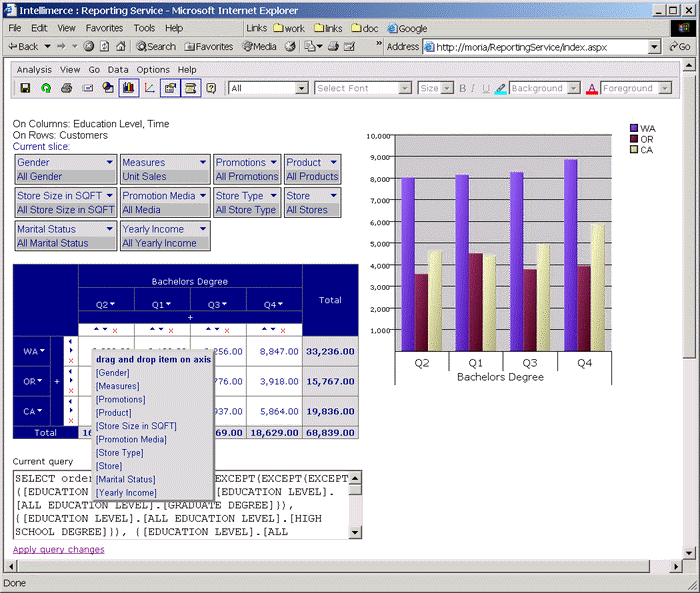
Task: Toggle the slicer panel toolbar button
Action: pyautogui.click(x=170, y=88)
